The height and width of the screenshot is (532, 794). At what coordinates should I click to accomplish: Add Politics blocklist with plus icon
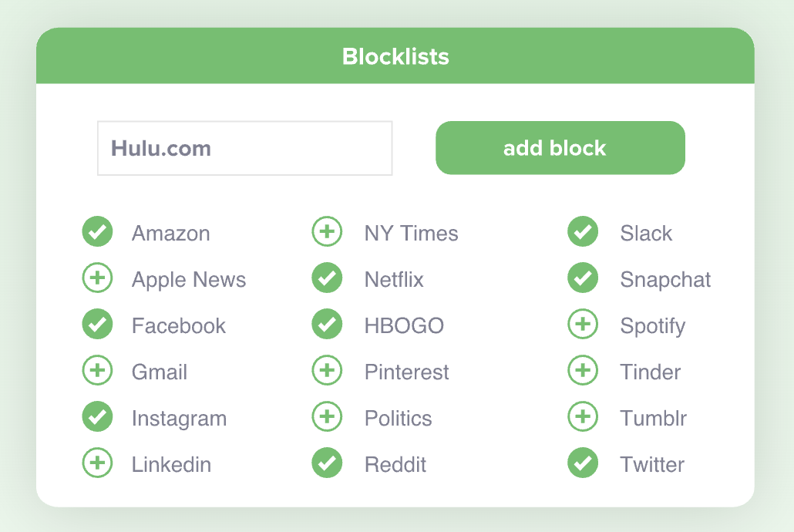[x=327, y=416]
